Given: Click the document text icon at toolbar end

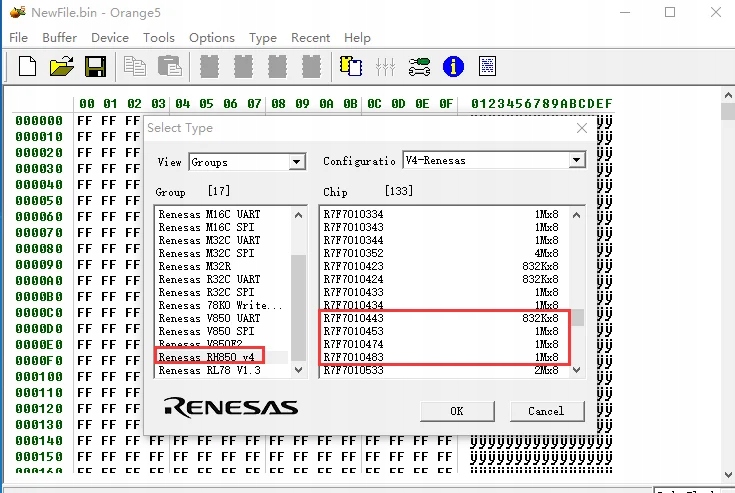Looking at the screenshot, I should click(487, 67).
